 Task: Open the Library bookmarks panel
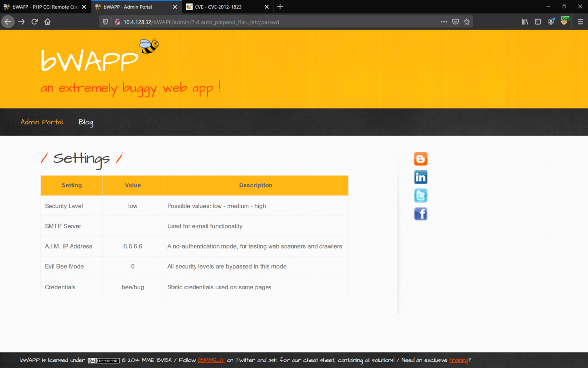(x=525, y=22)
